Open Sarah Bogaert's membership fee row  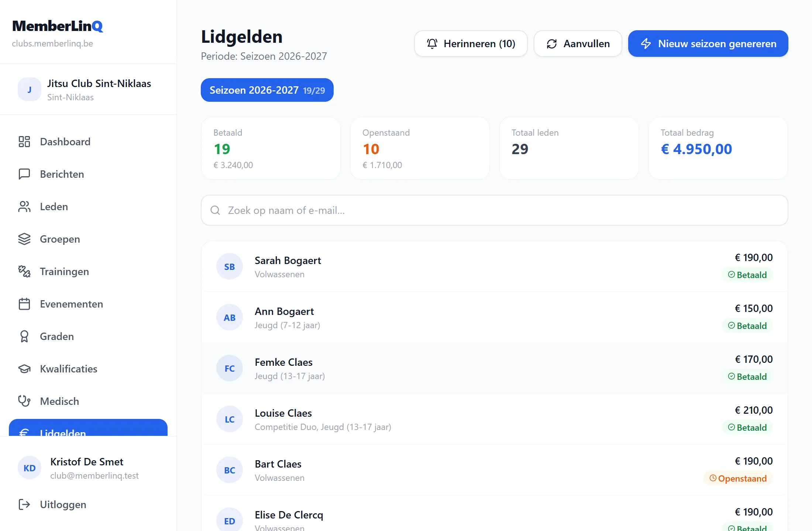coord(495,267)
